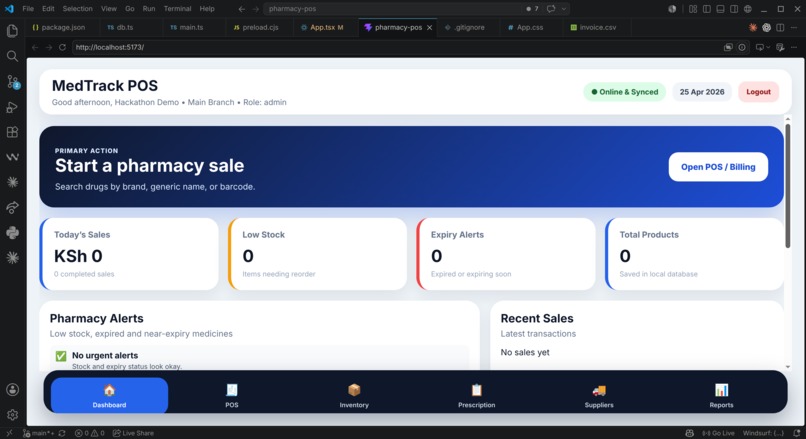Click Live Share in status bar
The width and height of the screenshot is (806, 439).
[x=133, y=433]
